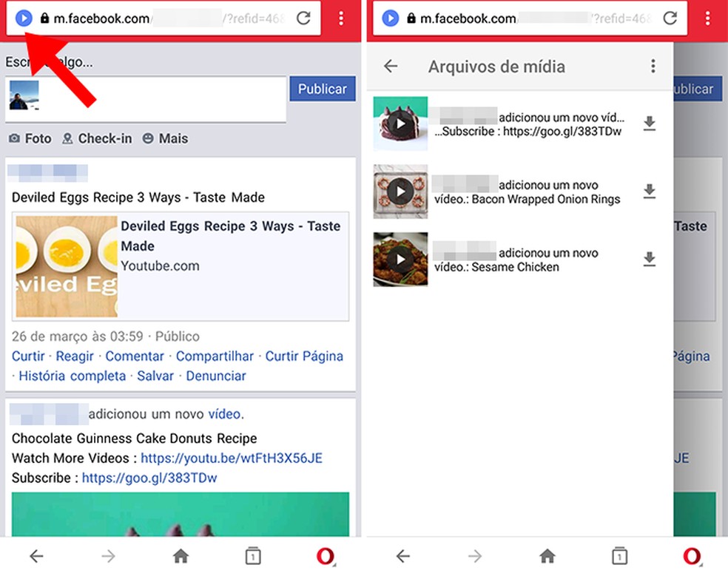Add a Foto to the post
728x576 pixels.
30,138
